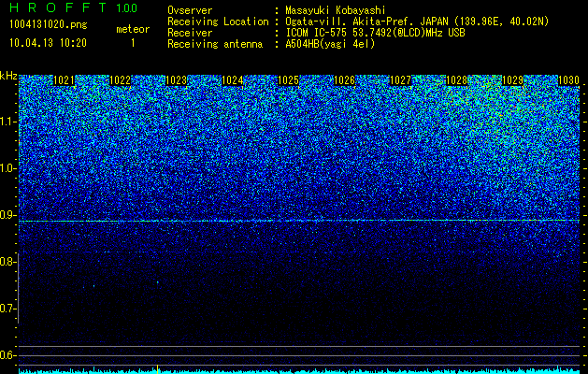Click the 0.7 frequency axis label
The width and height of the screenshot is (588, 374).
pyautogui.click(x=7, y=309)
